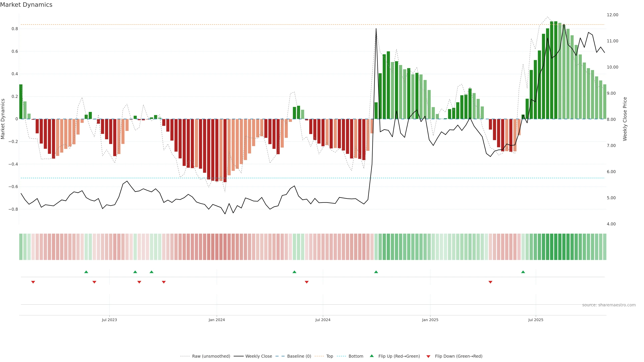Click the Market Dynamics chart title
The width and height of the screenshot is (644, 362).
point(26,5)
